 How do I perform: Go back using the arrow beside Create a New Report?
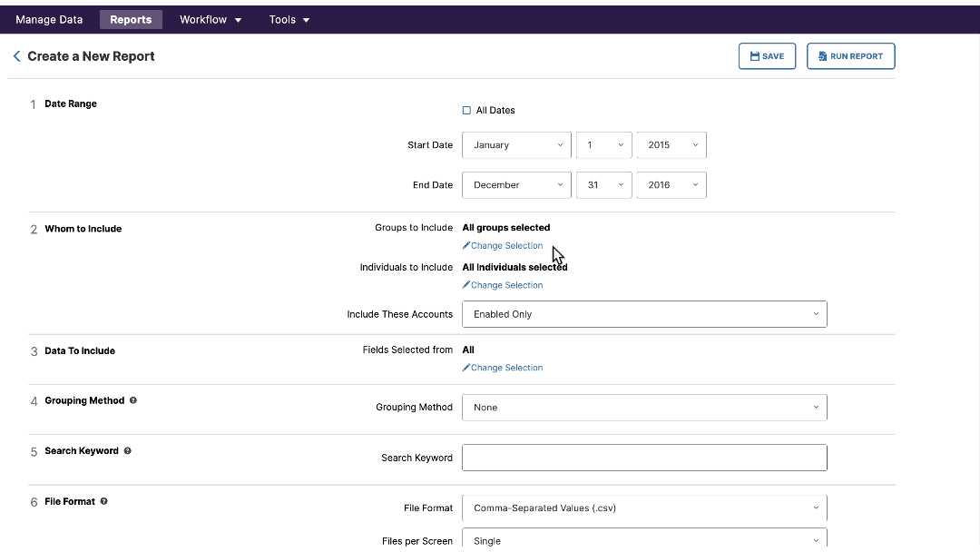[x=17, y=56]
